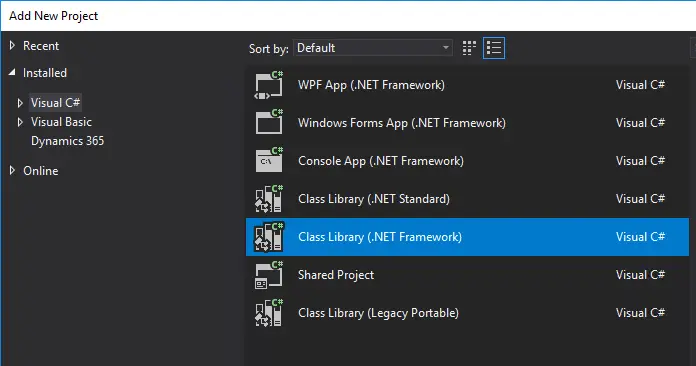
Task: Select Dynamics 365 in the tree
Action: tap(67, 141)
